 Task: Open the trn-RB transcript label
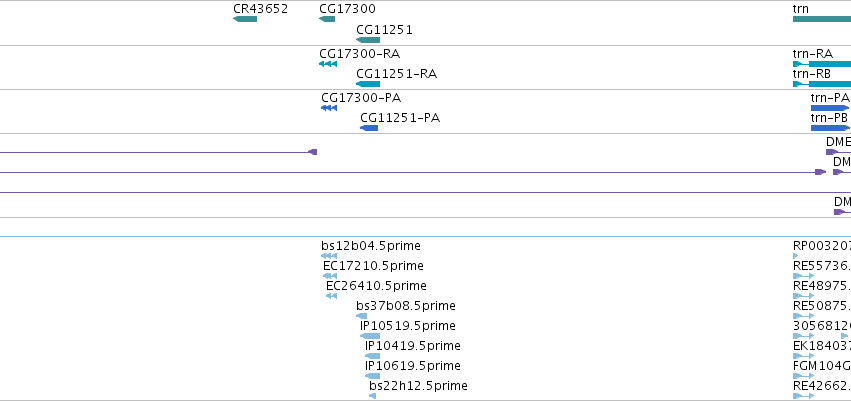coord(812,74)
